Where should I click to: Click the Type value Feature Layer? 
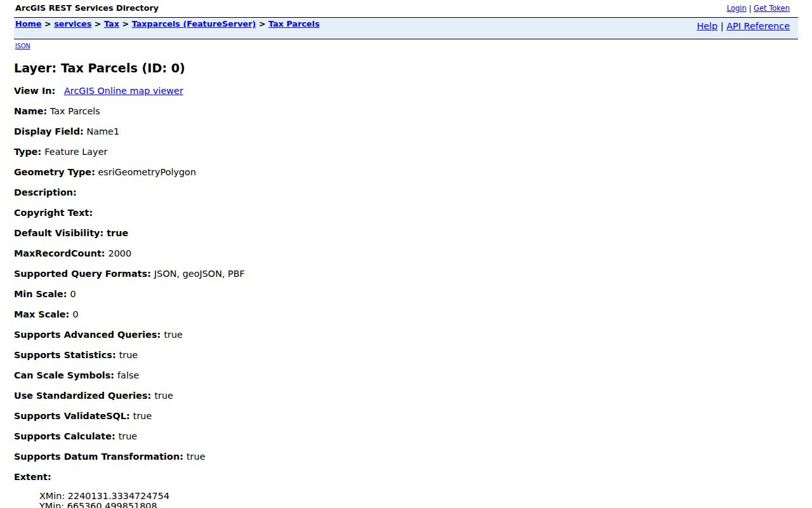[x=76, y=152]
